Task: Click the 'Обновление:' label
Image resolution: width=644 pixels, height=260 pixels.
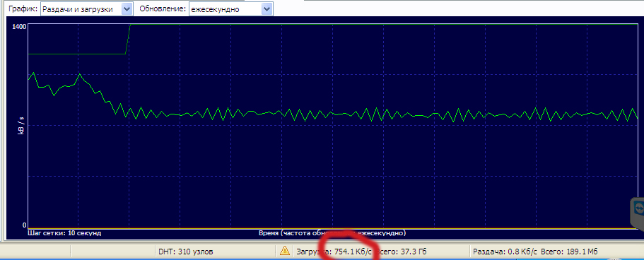Action: coord(163,8)
